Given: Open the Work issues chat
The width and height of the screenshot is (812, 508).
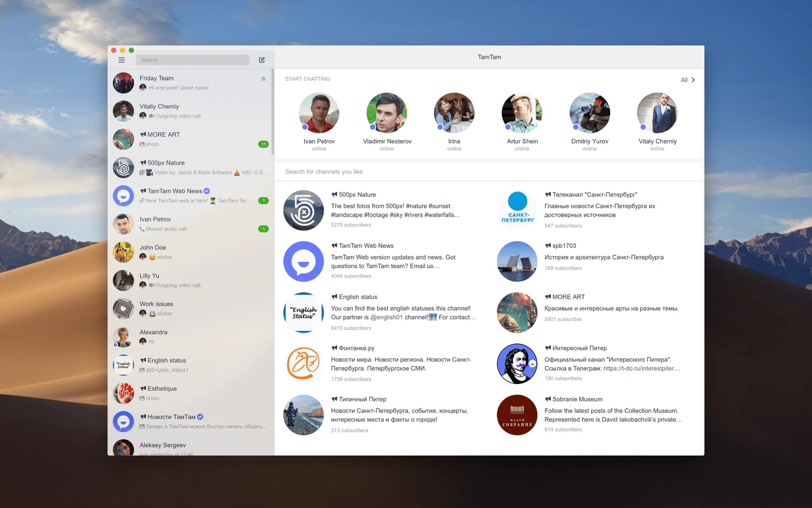Looking at the screenshot, I should point(191,308).
